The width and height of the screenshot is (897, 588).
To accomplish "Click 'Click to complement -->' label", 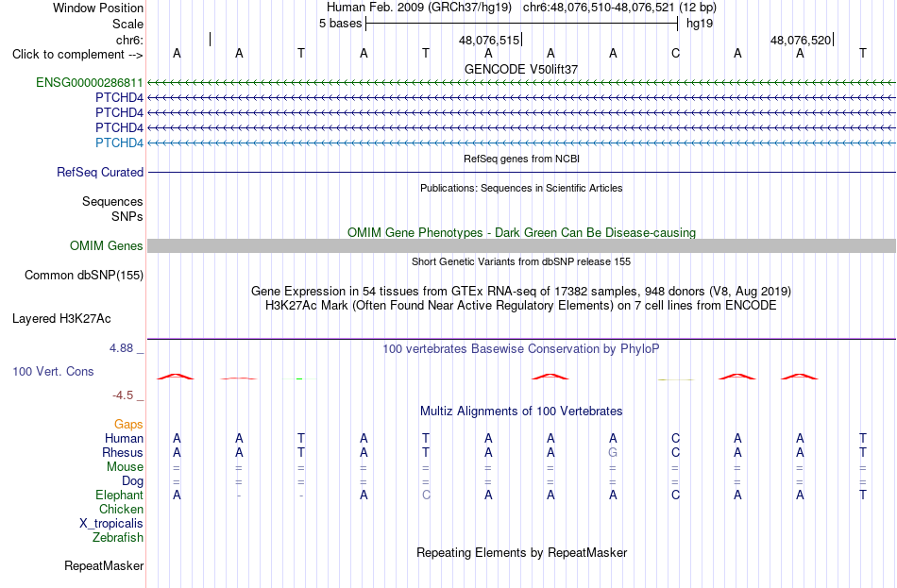I will [77, 55].
